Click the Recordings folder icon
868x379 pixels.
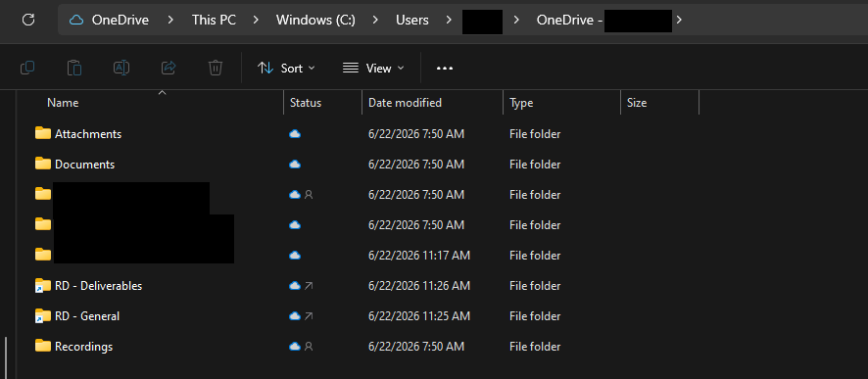pyautogui.click(x=43, y=347)
